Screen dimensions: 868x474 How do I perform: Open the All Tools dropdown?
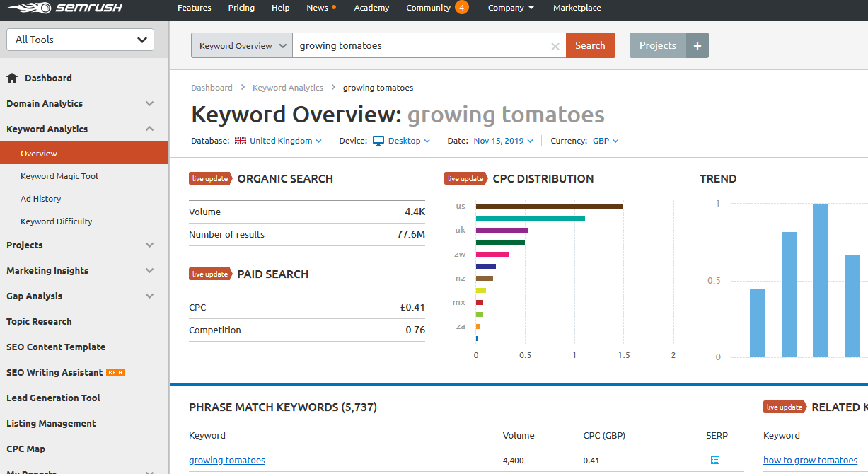click(80, 40)
